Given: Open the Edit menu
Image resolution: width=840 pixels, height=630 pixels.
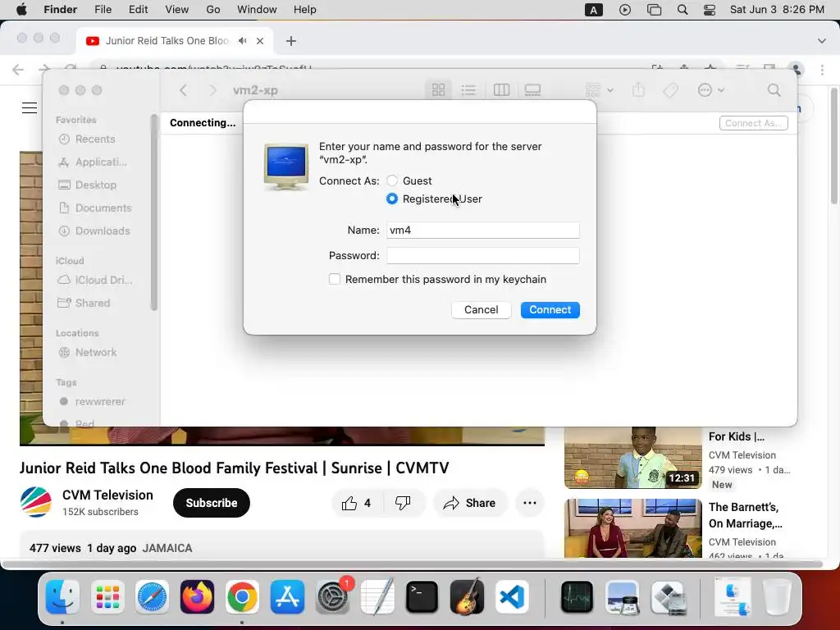Looking at the screenshot, I should click(138, 10).
